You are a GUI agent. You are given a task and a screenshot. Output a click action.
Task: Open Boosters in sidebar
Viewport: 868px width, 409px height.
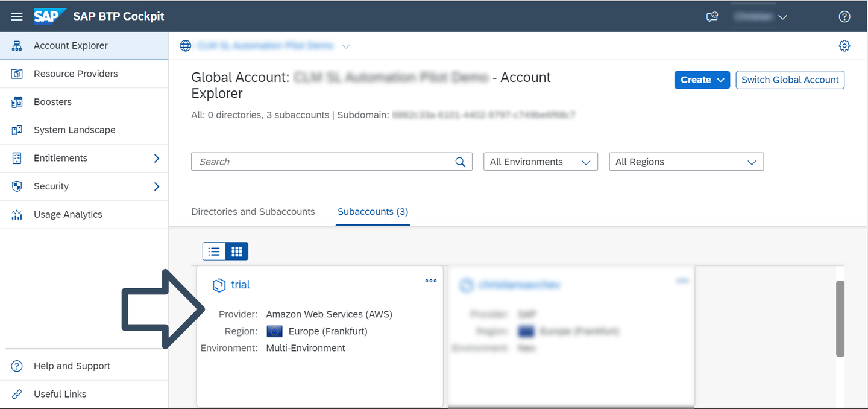click(84, 102)
